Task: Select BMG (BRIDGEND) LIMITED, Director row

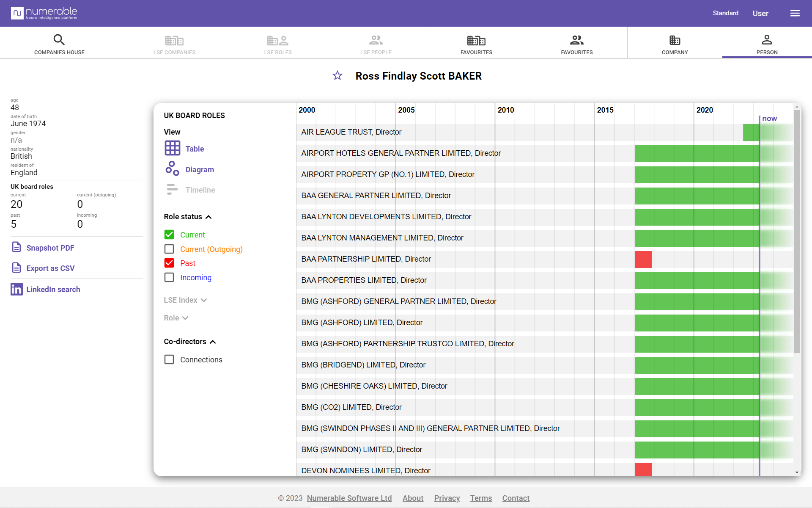Action: (545, 365)
